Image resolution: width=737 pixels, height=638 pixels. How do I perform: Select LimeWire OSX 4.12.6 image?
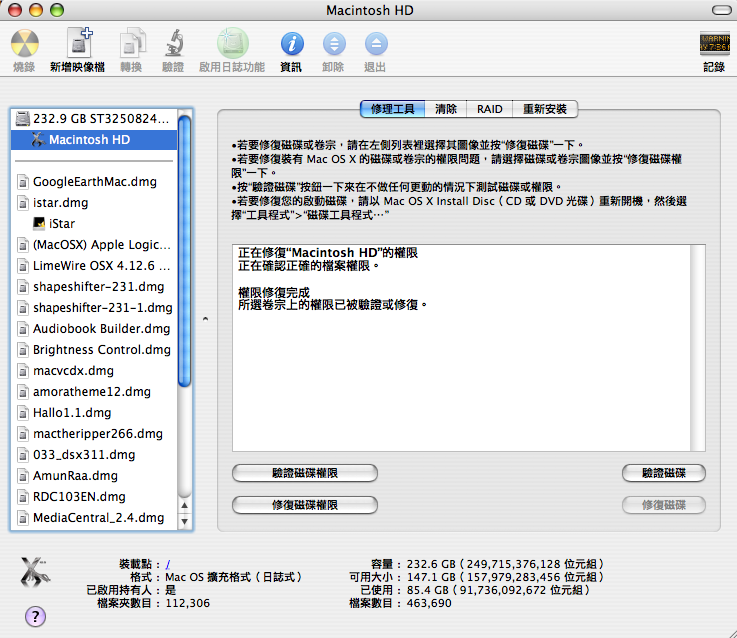(x=94, y=266)
